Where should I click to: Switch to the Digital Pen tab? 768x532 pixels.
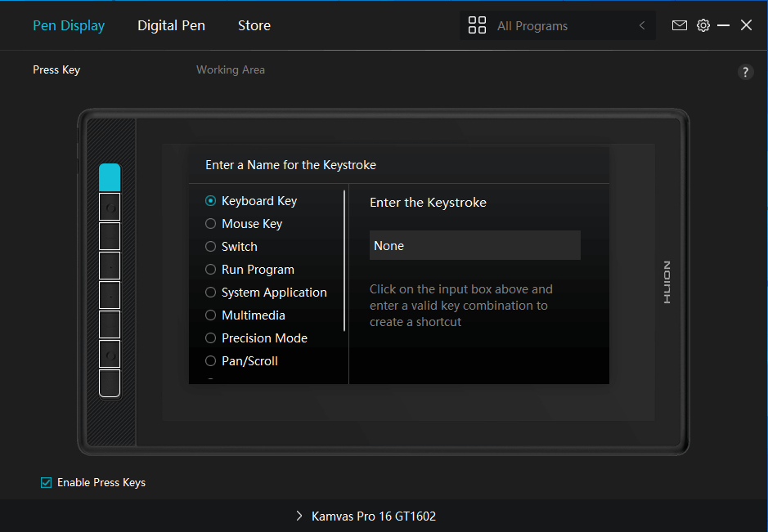171,25
